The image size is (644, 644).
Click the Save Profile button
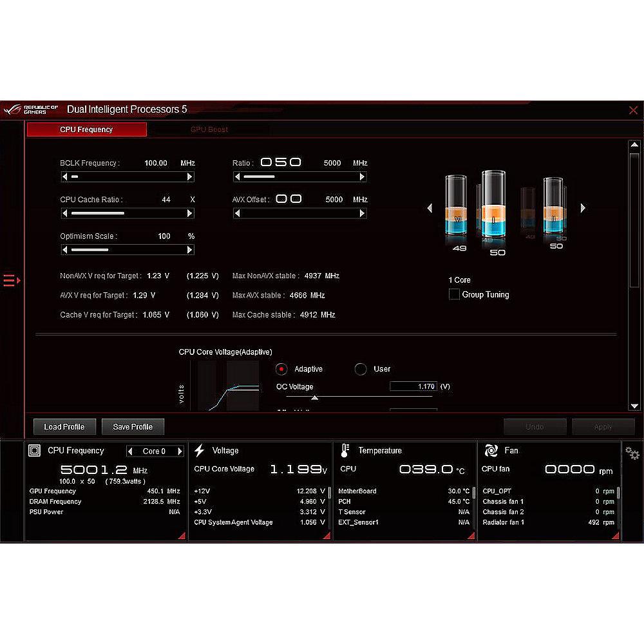click(x=133, y=426)
